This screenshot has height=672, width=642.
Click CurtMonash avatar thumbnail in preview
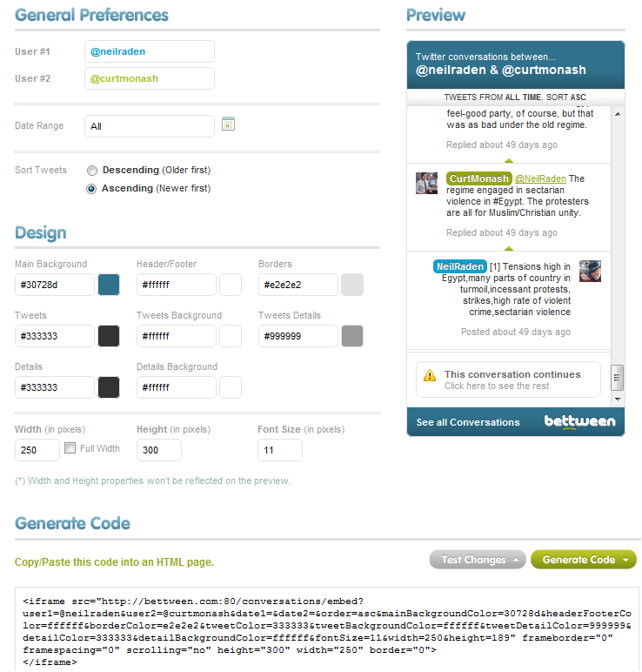tap(426, 183)
